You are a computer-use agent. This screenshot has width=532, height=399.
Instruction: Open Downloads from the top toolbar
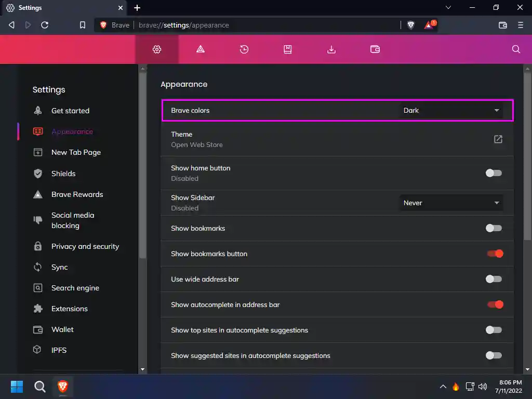click(331, 49)
